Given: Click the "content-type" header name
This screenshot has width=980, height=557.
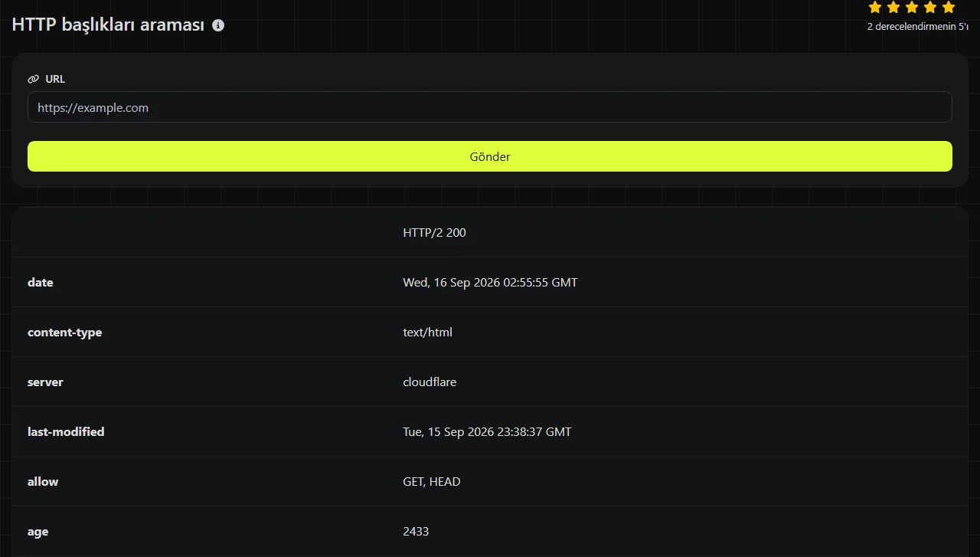Looking at the screenshot, I should tap(64, 332).
